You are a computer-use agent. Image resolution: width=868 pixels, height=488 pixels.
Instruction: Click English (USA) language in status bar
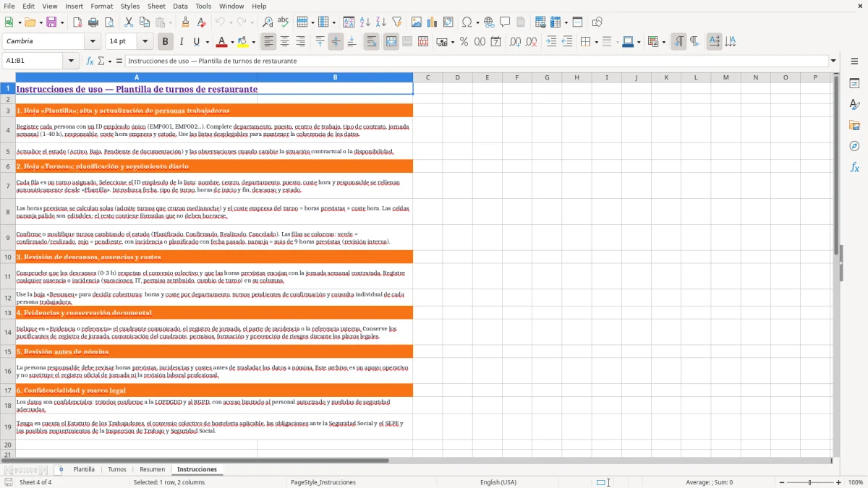tap(498, 482)
